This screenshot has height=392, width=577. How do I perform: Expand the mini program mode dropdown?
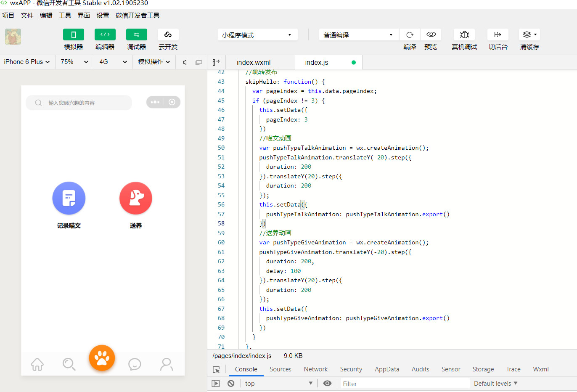click(257, 35)
